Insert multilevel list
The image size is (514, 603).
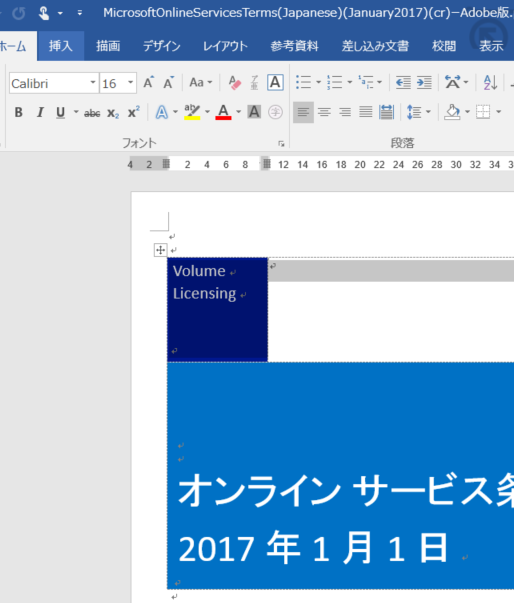click(x=366, y=82)
